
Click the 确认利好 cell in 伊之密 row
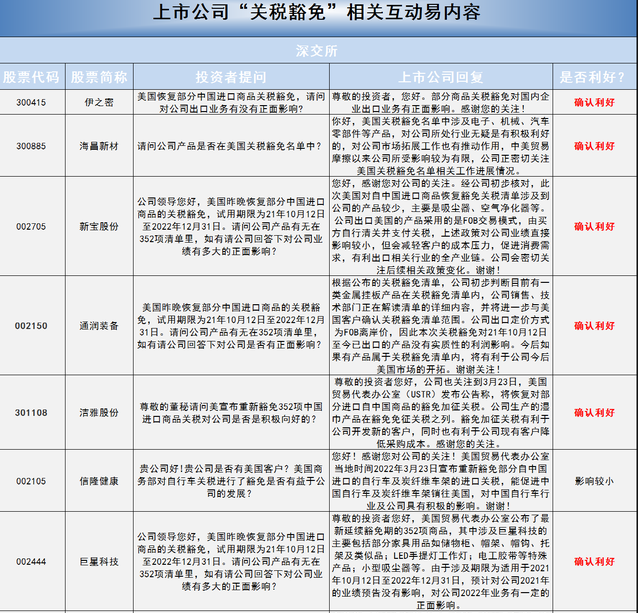[x=595, y=102]
